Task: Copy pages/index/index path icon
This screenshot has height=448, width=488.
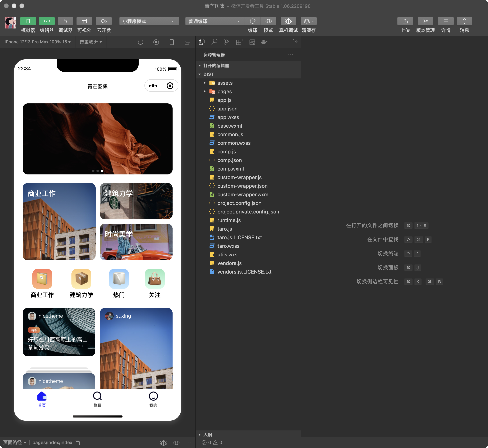Action: [77, 443]
